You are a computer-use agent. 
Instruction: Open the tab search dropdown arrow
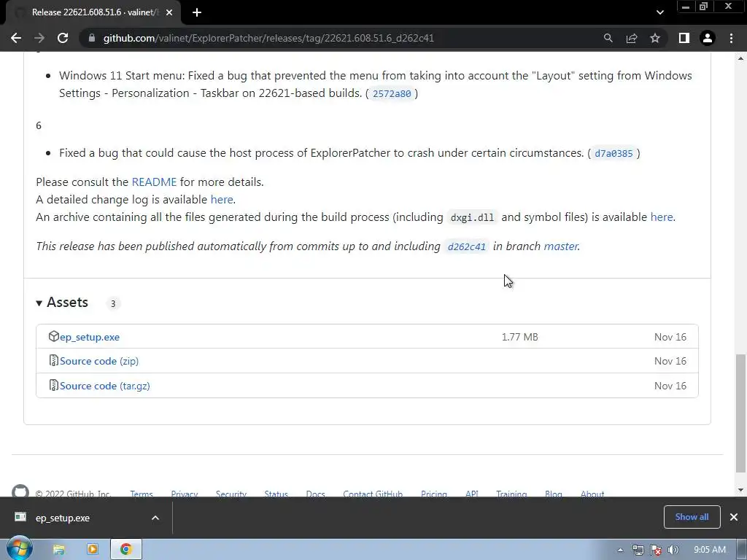[659, 12]
